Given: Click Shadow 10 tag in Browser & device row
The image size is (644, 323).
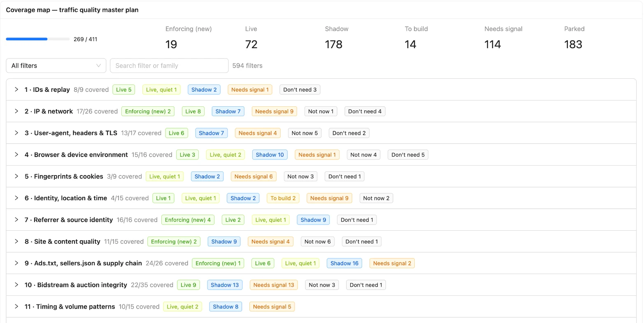Looking at the screenshot, I should pyautogui.click(x=270, y=155).
